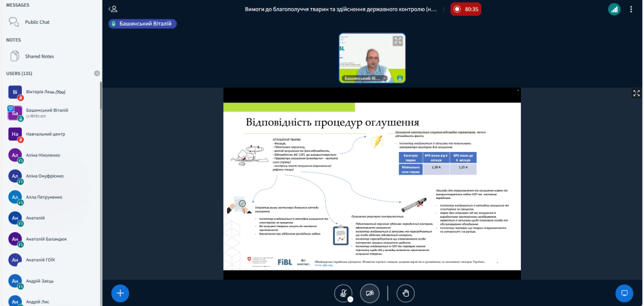
Task: Click Вікторія Лець (You) user entry
Action: (46, 92)
